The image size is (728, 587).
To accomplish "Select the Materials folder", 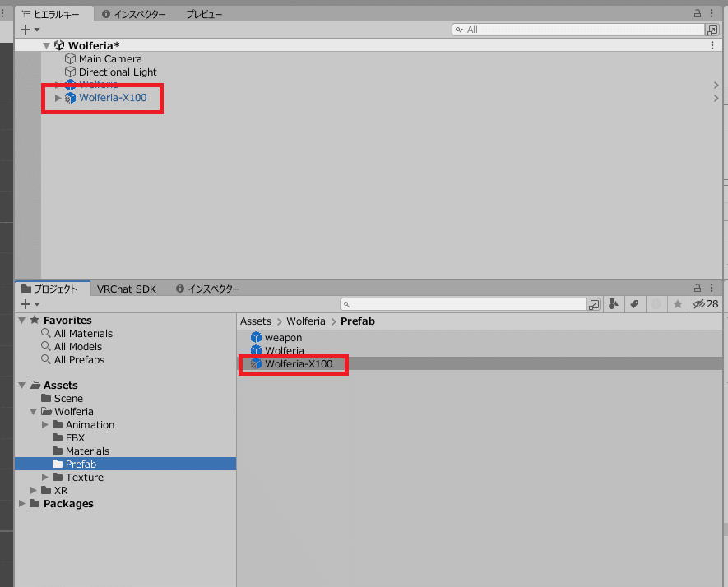I will tap(87, 451).
